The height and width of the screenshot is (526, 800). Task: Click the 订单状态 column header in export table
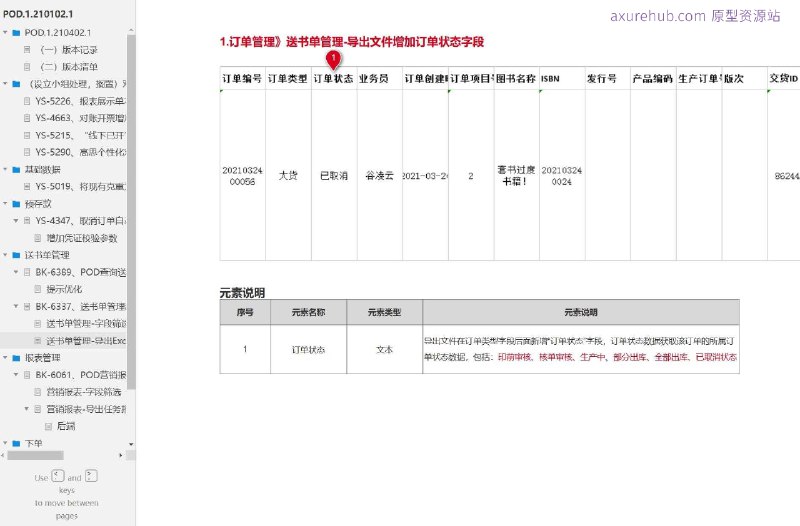point(334,79)
